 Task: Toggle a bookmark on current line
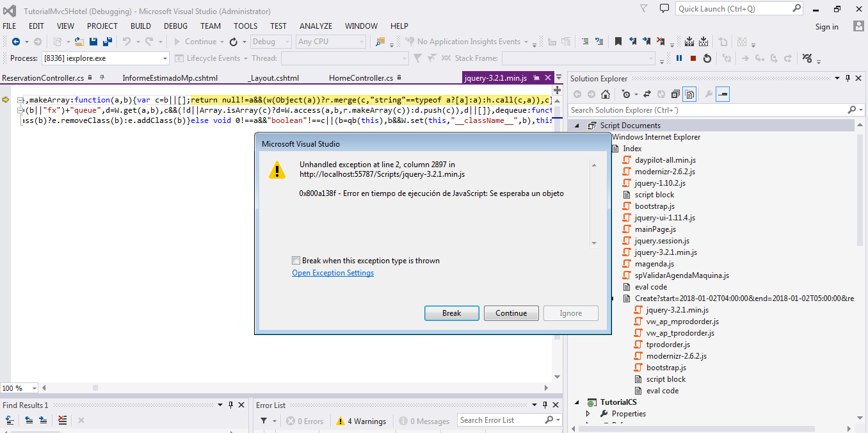pyautogui.click(x=618, y=42)
